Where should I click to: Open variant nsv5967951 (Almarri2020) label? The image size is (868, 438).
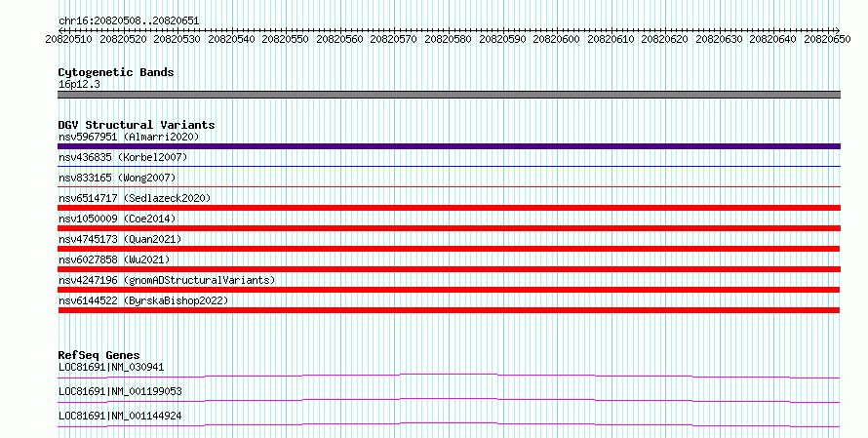click(x=129, y=137)
